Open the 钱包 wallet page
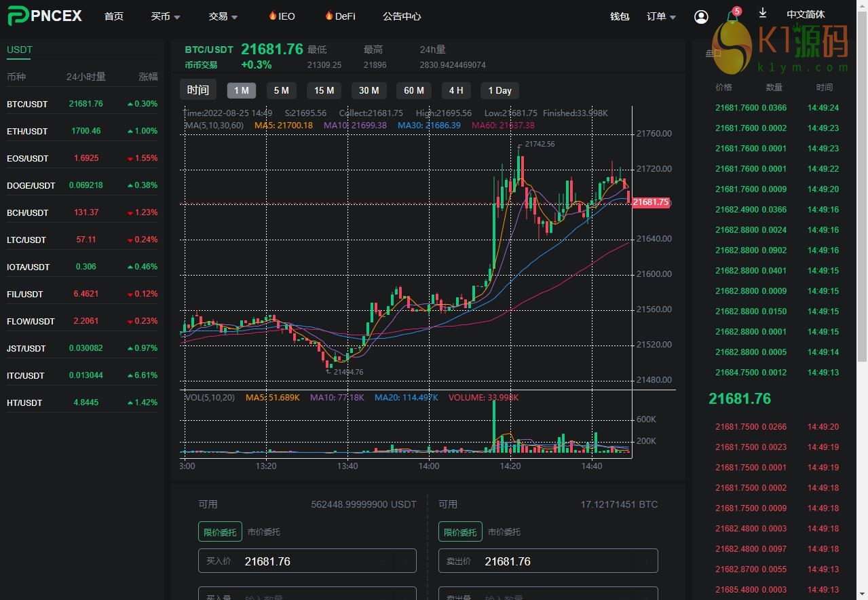Viewport: 868px width, 600px height. [x=620, y=16]
